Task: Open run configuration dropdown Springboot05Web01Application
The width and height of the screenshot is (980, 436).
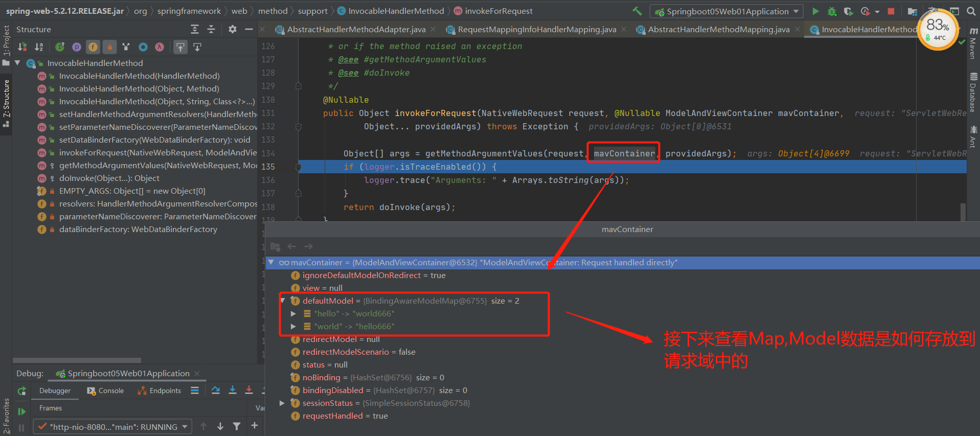Action: pos(726,11)
